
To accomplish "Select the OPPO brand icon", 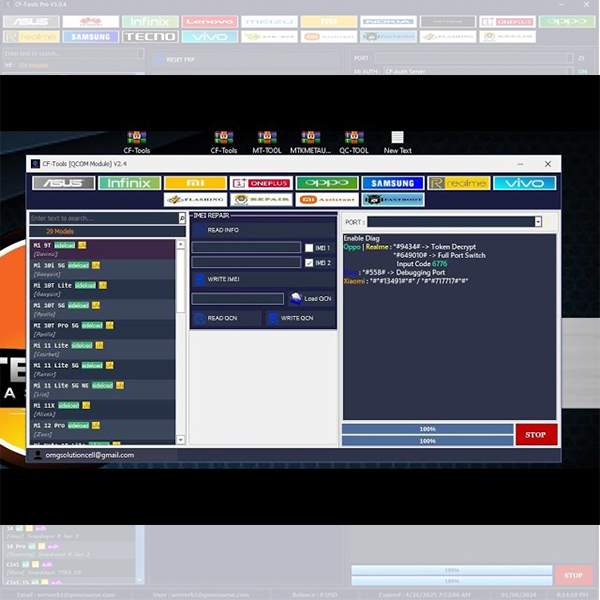I will tap(326, 183).
